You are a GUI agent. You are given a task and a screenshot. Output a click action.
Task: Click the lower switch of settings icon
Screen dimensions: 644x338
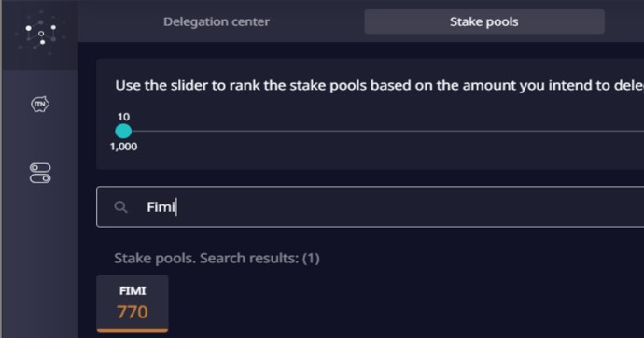[x=40, y=178]
